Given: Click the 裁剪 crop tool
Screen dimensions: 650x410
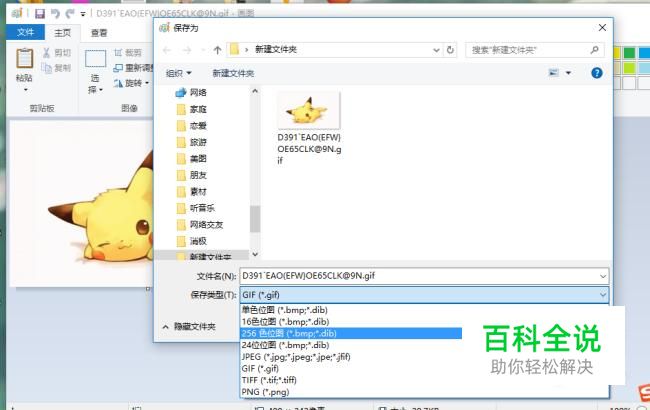Looking at the screenshot, I should [x=128, y=53].
